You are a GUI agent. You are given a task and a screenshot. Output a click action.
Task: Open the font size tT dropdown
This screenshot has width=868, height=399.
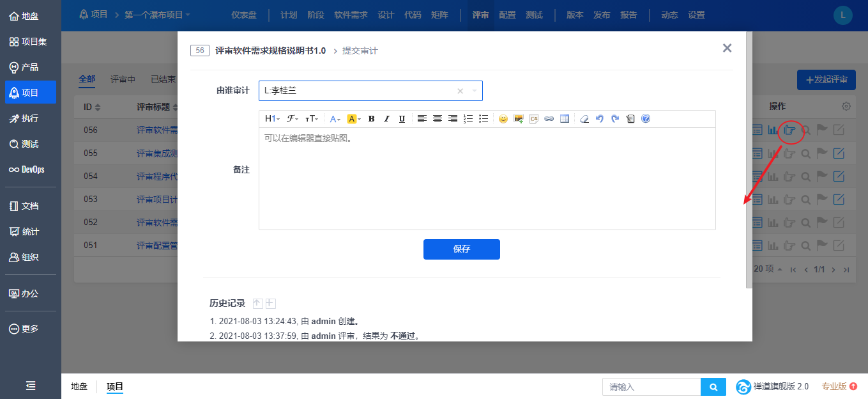312,119
